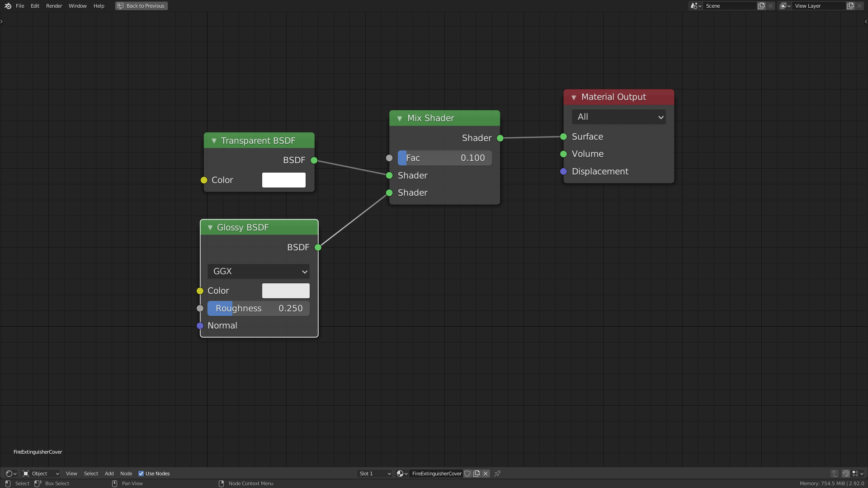
Task: Open the Glossy BSDF color swatch
Action: (x=286, y=291)
